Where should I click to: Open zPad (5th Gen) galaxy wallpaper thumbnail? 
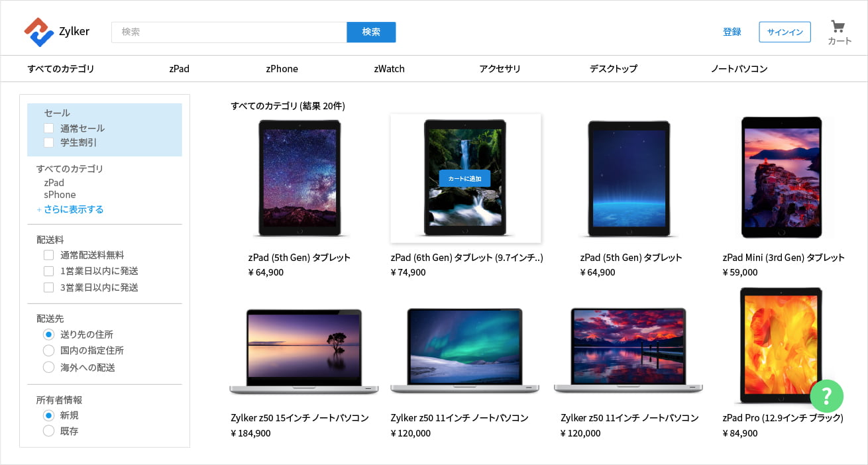coord(300,178)
